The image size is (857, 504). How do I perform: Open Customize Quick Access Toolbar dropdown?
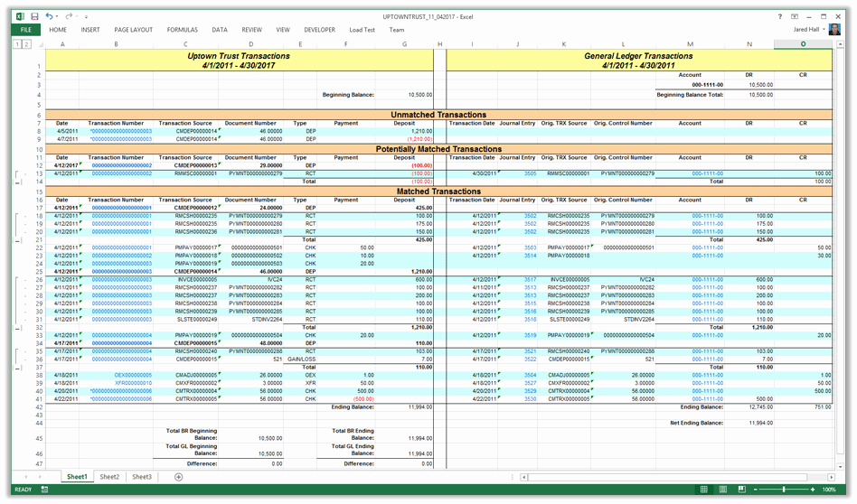(x=87, y=17)
